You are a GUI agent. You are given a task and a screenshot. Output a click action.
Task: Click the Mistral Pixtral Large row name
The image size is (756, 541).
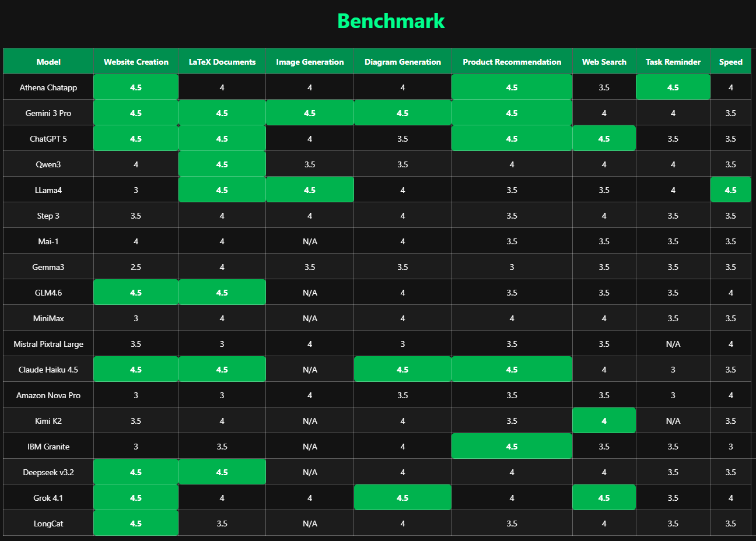tap(48, 344)
